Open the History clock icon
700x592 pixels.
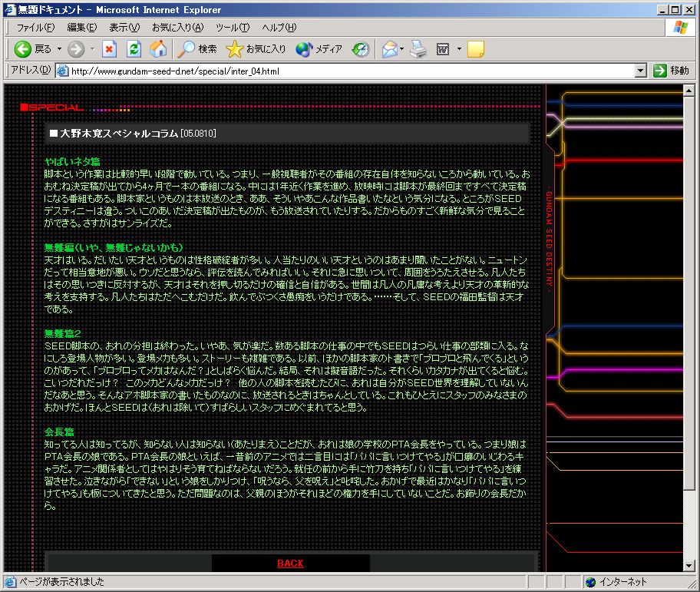click(x=361, y=49)
